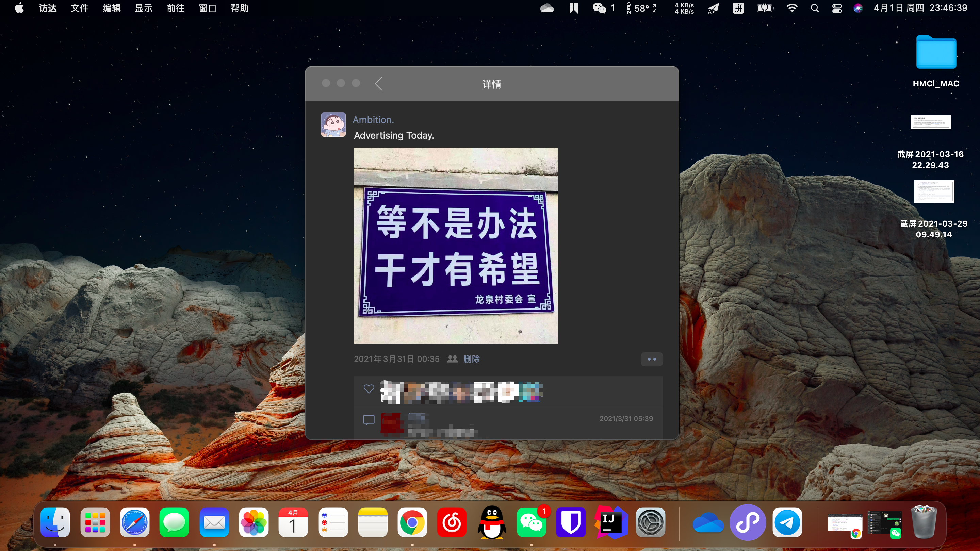The height and width of the screenshot is (551, 980).
Task: Open NetEase Cloud Music from the Dock
Action: coord(452,522)
